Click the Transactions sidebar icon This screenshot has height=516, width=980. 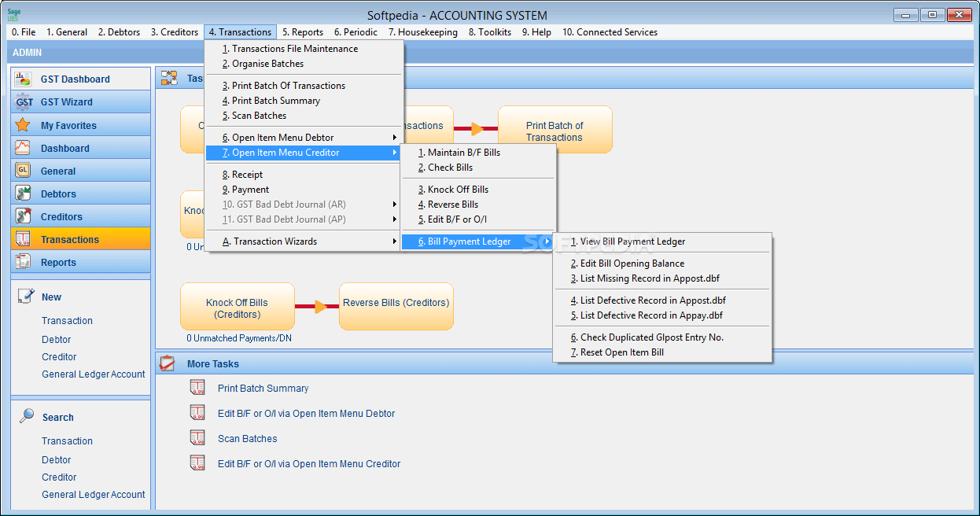coord(23,239)
